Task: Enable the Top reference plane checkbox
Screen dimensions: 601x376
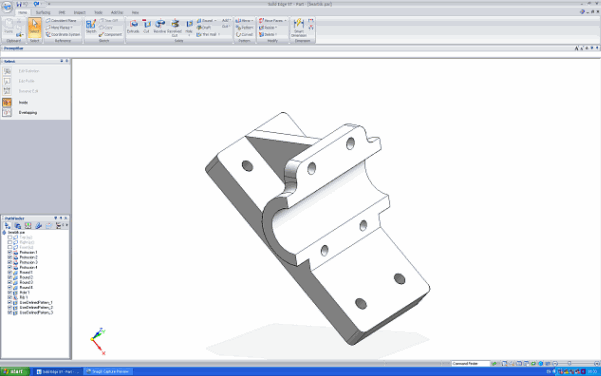Action: click(10, 238)
